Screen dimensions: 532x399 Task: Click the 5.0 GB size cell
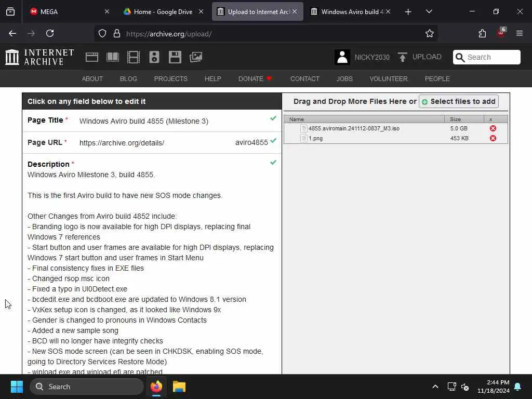(459, 128)
